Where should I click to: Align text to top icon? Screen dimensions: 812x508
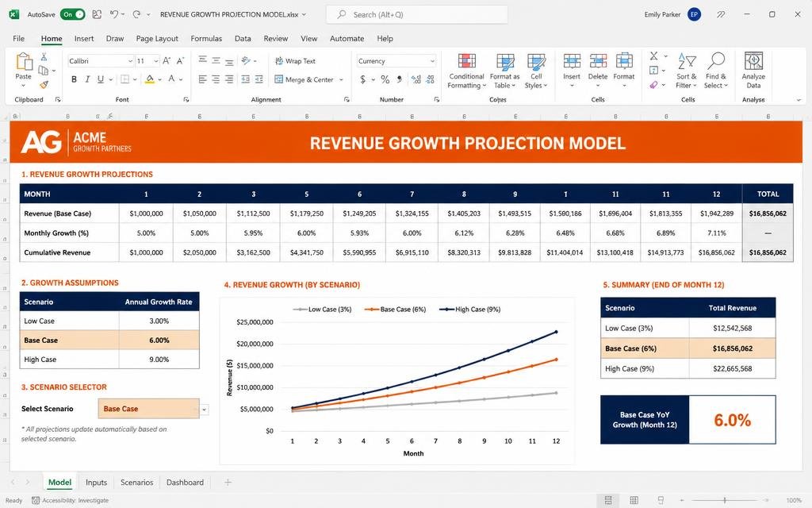coord(202,60)
